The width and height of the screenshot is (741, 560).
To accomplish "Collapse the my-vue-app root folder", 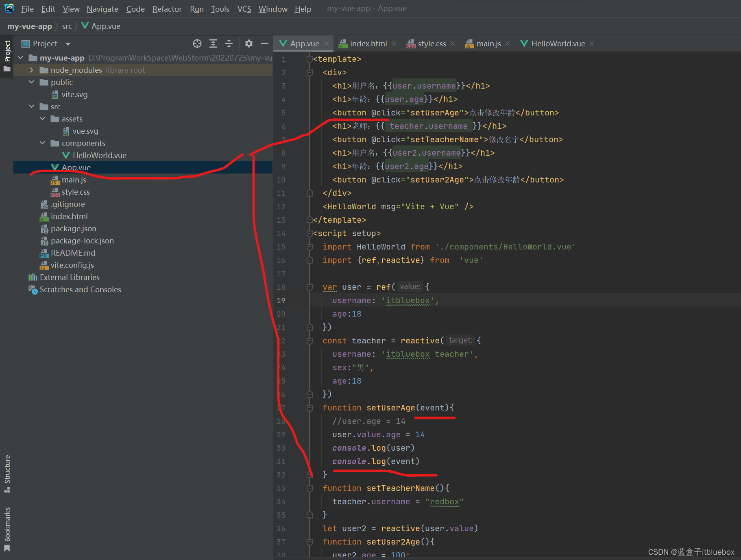I will coord(20,58).
